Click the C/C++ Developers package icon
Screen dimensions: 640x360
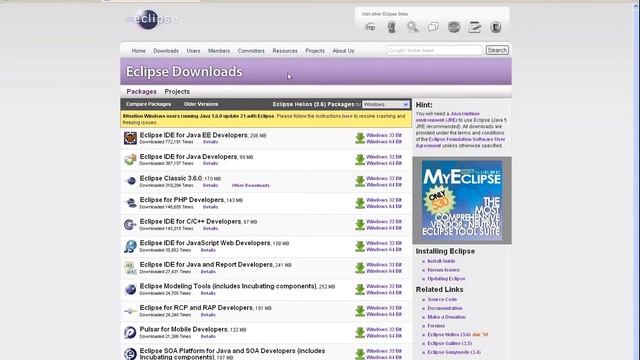[130, 224]
